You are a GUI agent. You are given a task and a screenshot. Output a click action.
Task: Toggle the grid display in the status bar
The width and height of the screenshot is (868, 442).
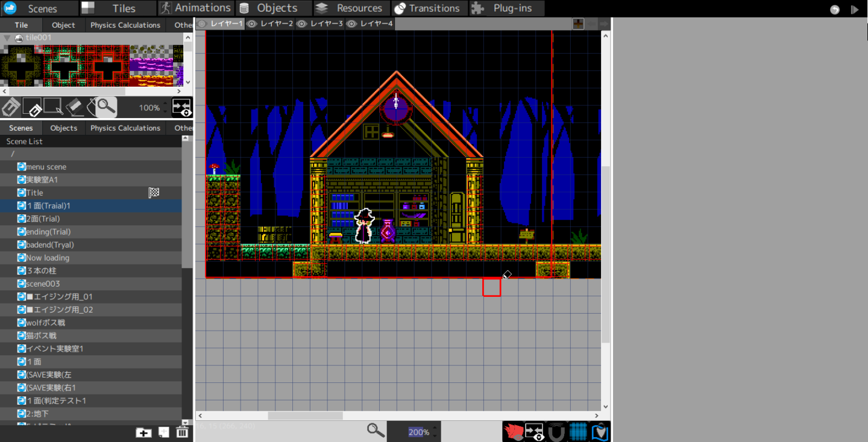577,431
